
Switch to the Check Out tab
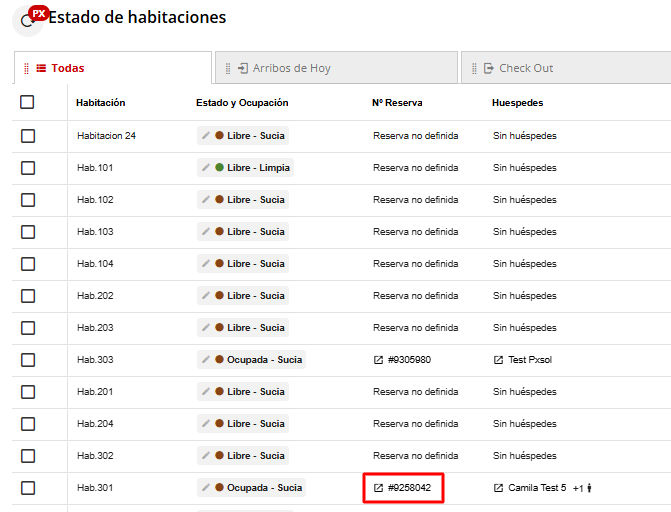526,68
